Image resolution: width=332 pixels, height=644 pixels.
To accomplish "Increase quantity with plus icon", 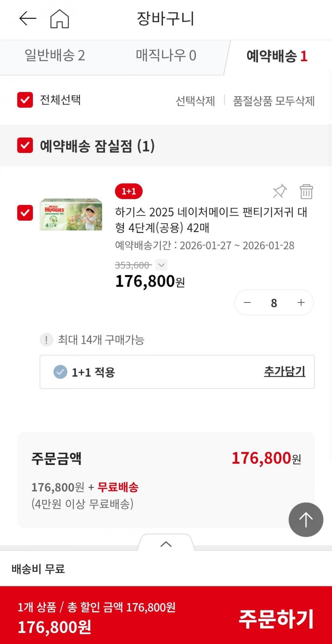I will point(301,303).
